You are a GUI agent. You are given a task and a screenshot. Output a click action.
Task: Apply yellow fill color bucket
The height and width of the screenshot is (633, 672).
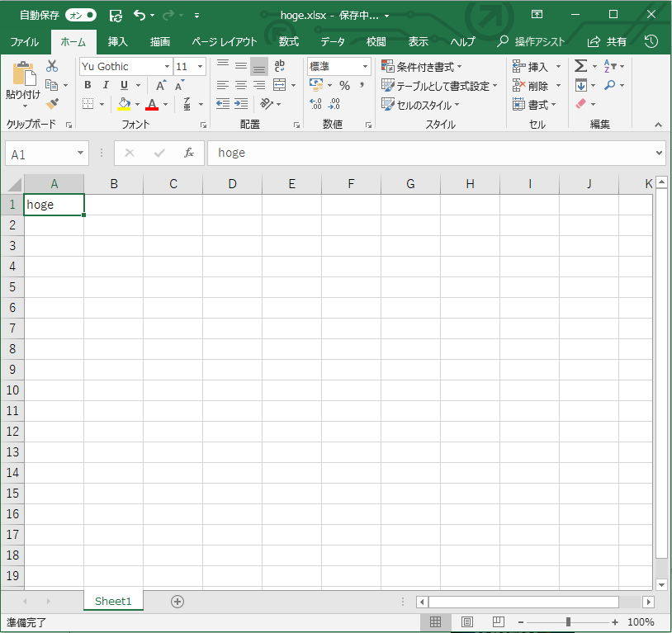tap(124, 104)
